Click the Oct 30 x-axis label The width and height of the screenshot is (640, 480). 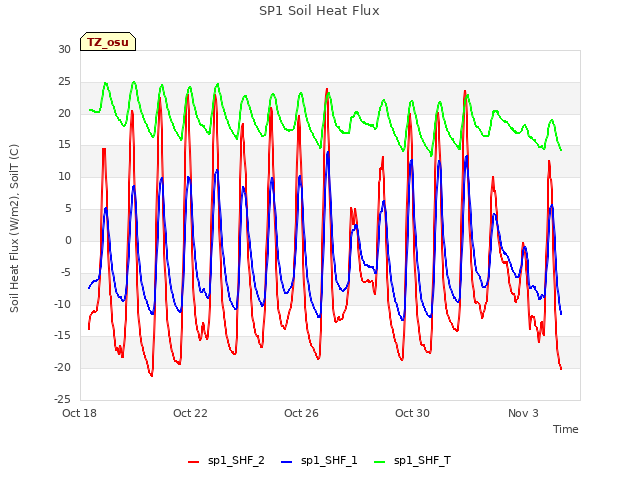412,413
